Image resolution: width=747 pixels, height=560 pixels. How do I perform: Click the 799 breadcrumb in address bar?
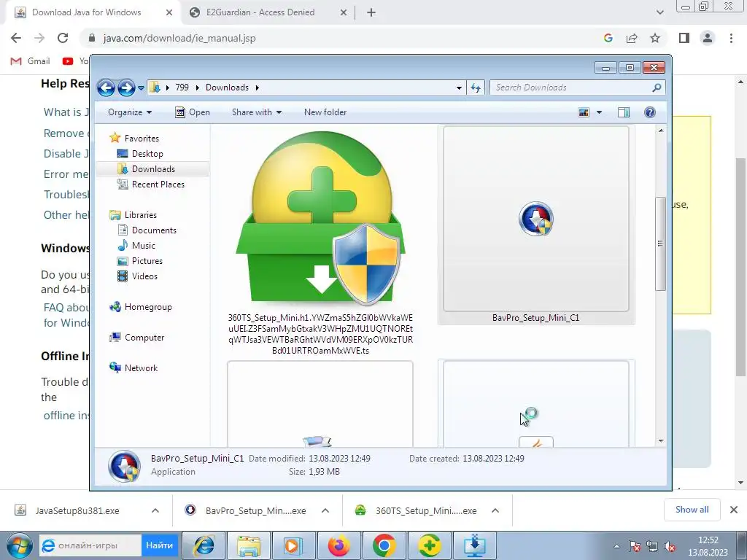[182, 87]
